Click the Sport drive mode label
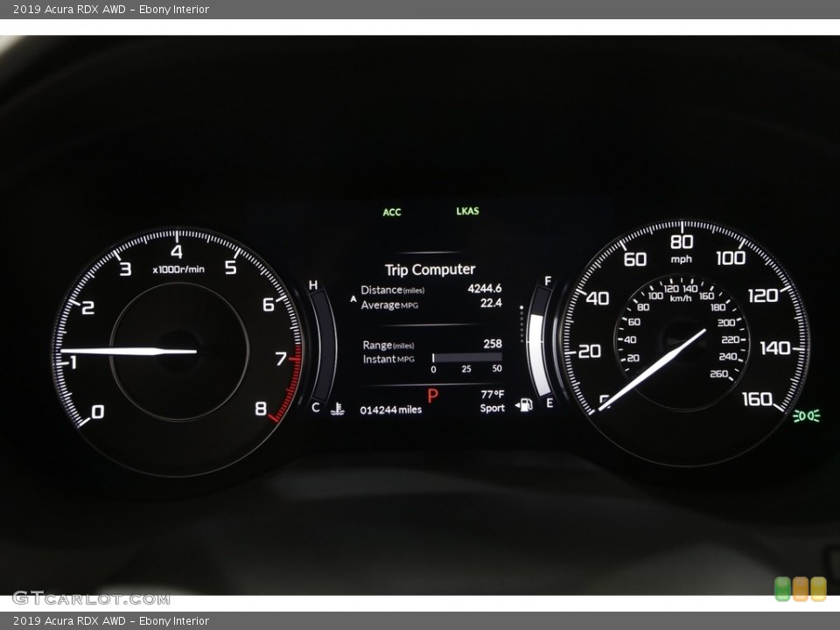Viewport: 840px width, 630px height. point(493,409)
